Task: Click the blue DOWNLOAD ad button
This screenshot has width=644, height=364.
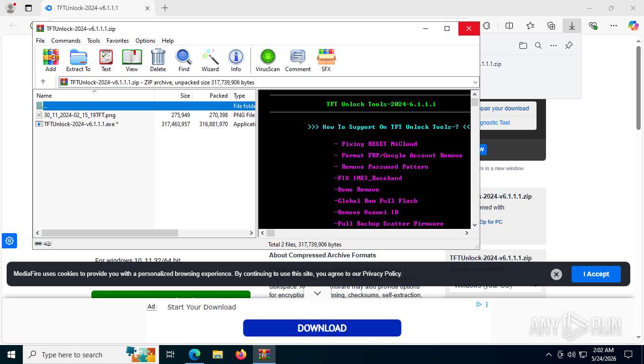Action: pyautogui.click(x=322, y=328)
